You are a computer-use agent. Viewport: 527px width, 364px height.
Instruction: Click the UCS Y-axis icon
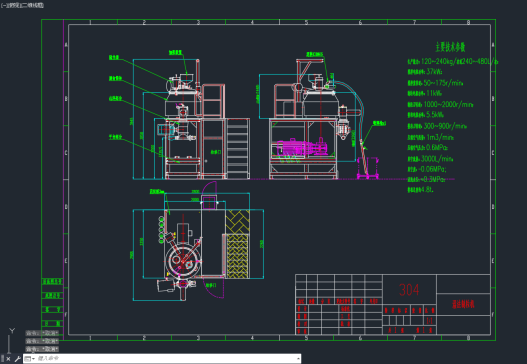(x=12, y=331)
